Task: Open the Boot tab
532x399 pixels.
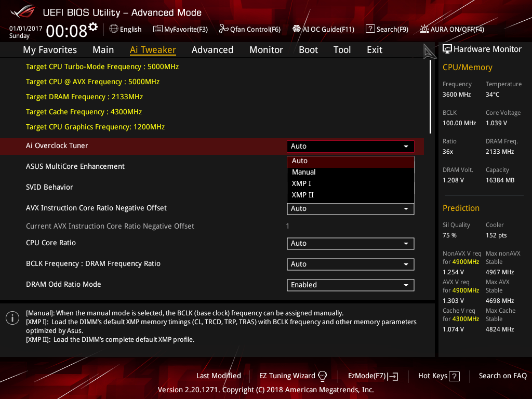Action: pos(309,50)
